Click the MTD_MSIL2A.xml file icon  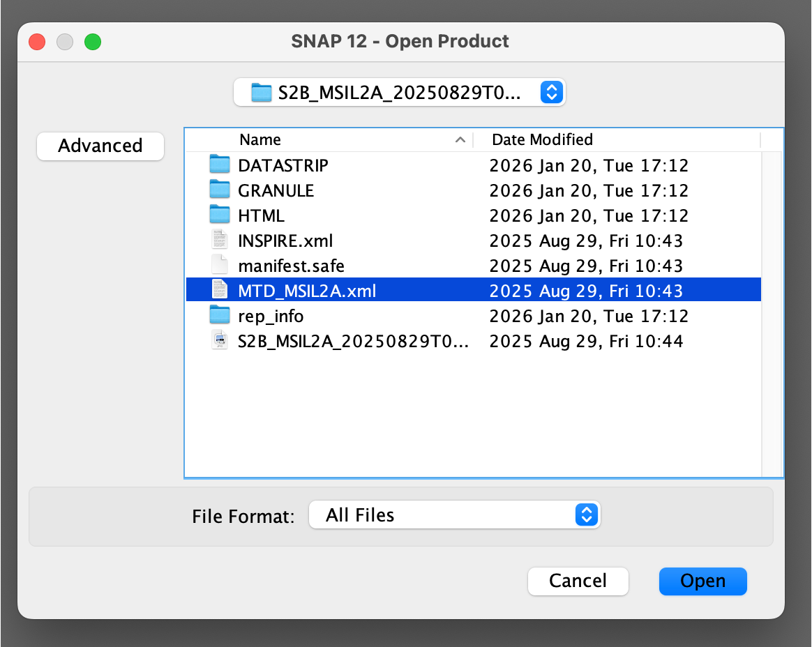click(x=220, y=291)
